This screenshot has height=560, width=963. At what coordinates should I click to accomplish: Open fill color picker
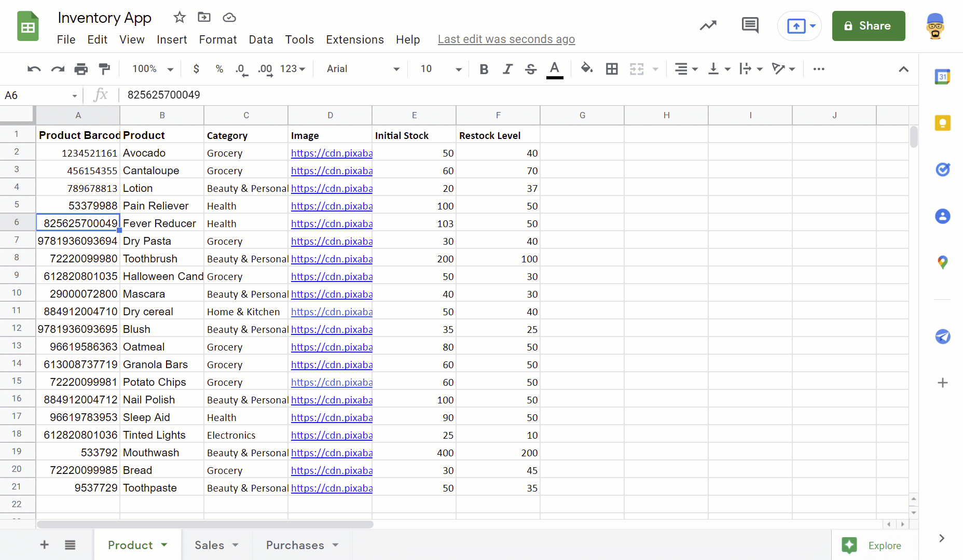(587, 69)
